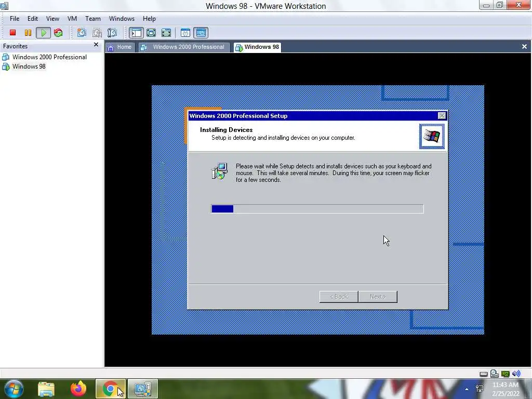Click the Back button in Setup wizard
Viewport: 532px width, 399px height.
pos(339,297)
